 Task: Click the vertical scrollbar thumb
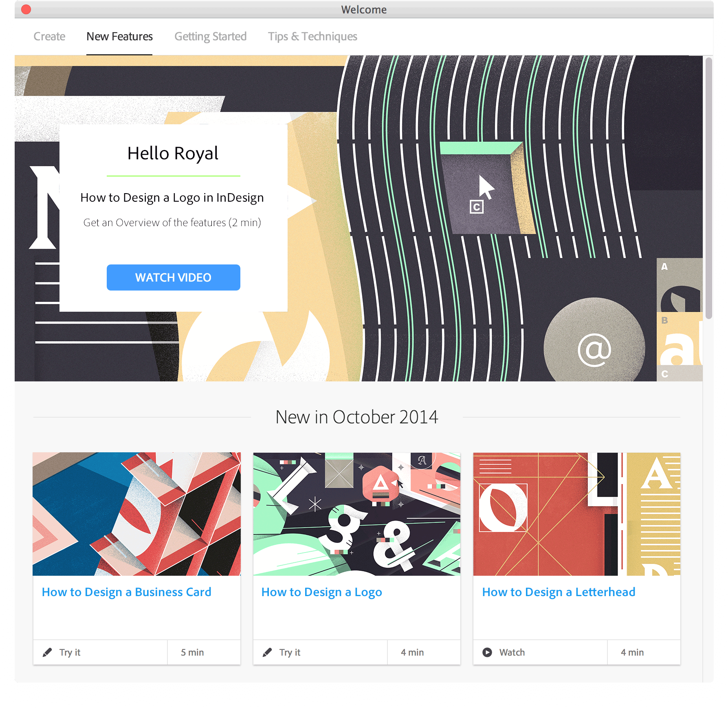(x=709, y=188)
